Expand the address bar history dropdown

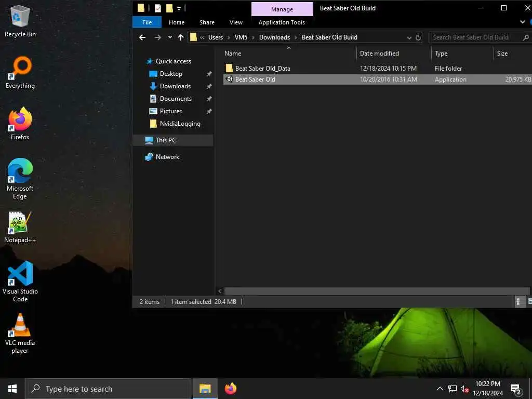point(409,37)
